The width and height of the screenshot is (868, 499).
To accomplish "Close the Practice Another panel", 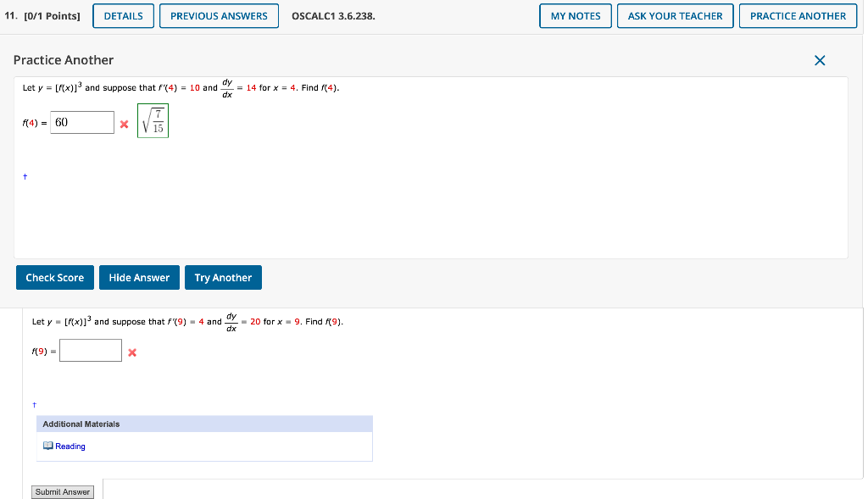I will 819,60.
